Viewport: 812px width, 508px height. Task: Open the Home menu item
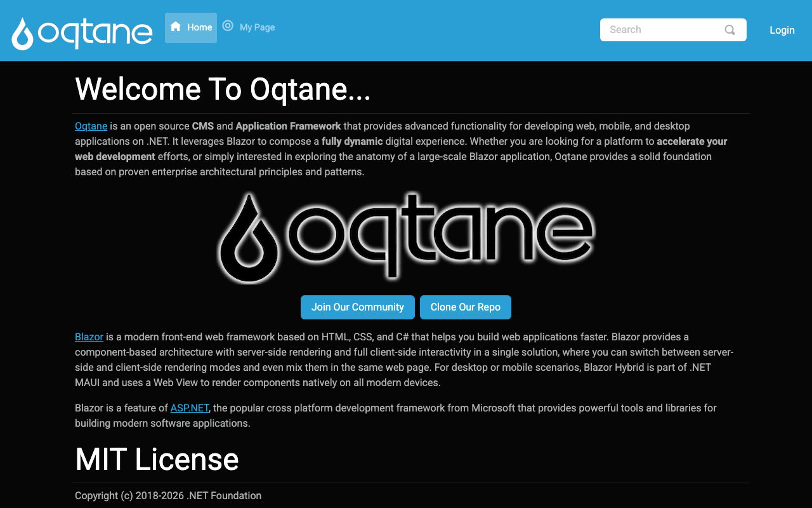(x=191, y=28)
